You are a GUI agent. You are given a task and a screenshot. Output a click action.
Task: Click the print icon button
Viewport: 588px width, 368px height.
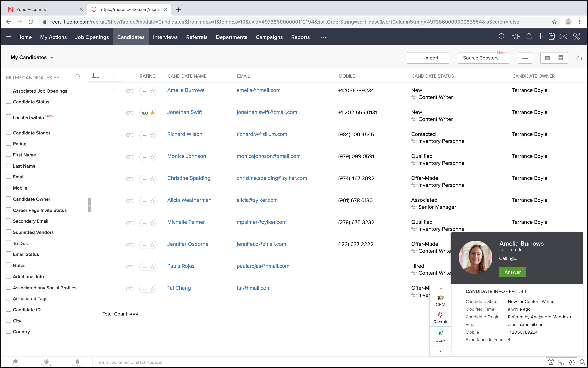point(561,58)
